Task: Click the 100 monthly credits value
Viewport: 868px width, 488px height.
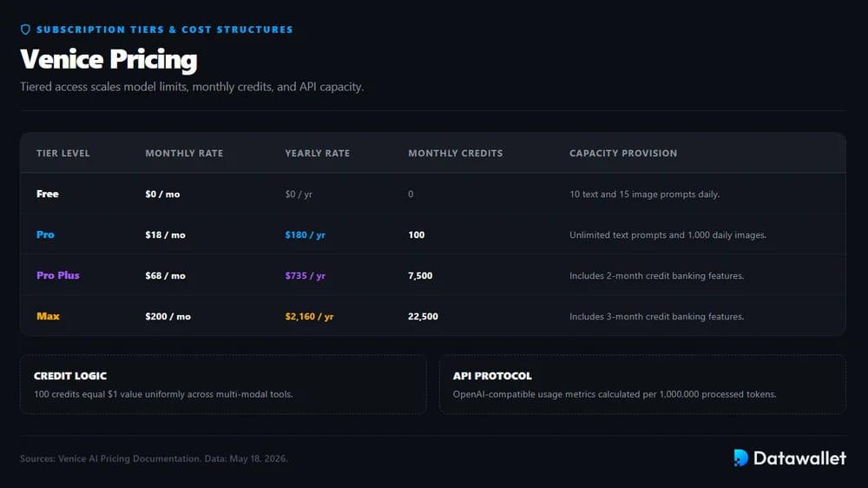Action: [x=417, y=234]
